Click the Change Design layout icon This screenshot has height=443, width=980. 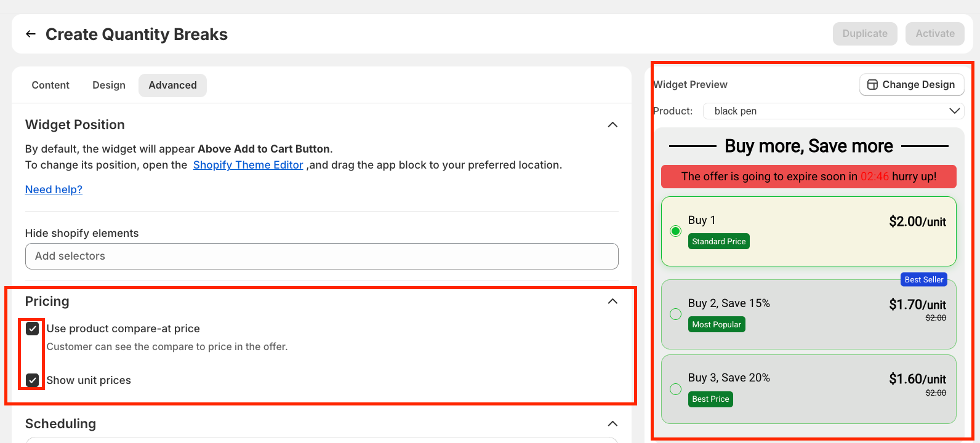click(872, 85)
